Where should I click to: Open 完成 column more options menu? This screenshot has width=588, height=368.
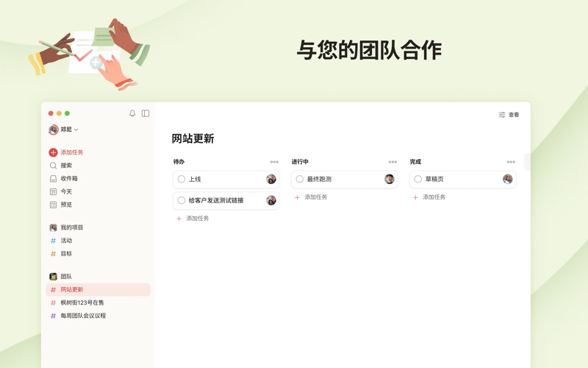click(511, 162)
